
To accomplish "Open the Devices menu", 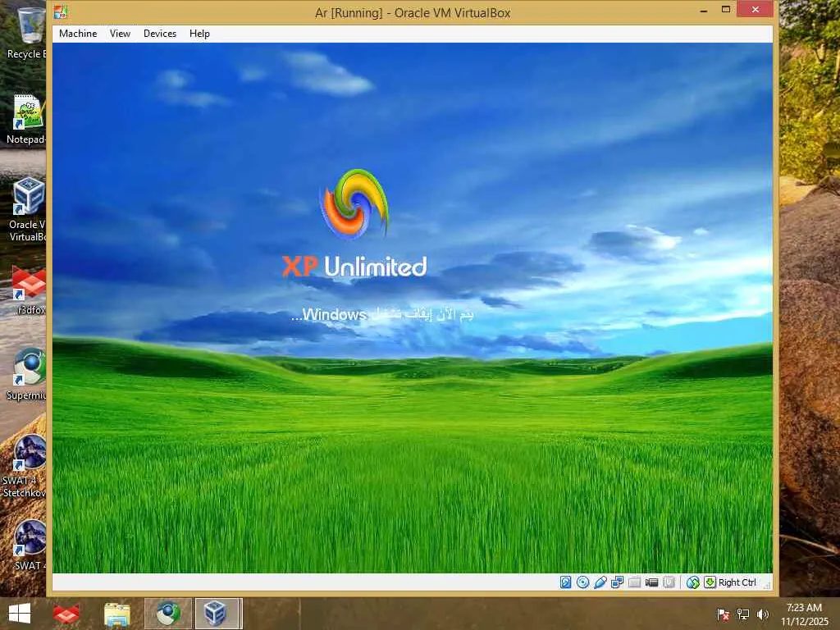I will click(x=160, y=33).
